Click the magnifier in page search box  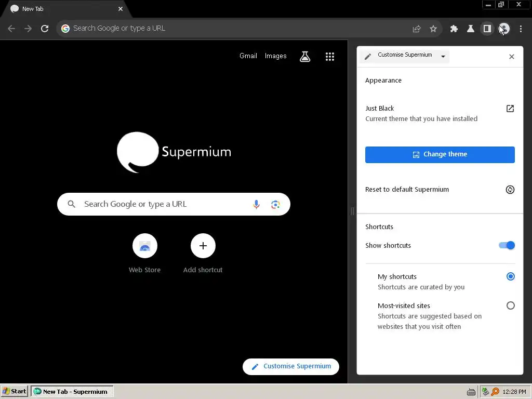[71, 204]
